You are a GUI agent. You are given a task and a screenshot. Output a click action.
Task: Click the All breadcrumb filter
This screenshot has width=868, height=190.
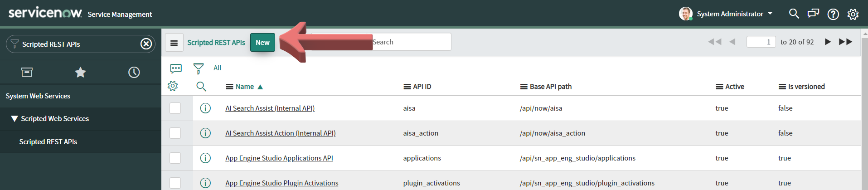point(218,68)
